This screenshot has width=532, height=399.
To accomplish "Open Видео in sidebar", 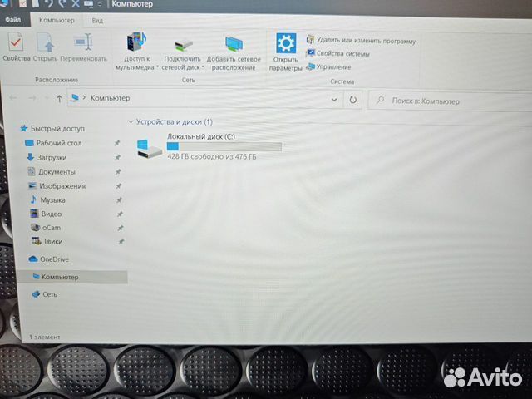I will click(x=47, y=214).
